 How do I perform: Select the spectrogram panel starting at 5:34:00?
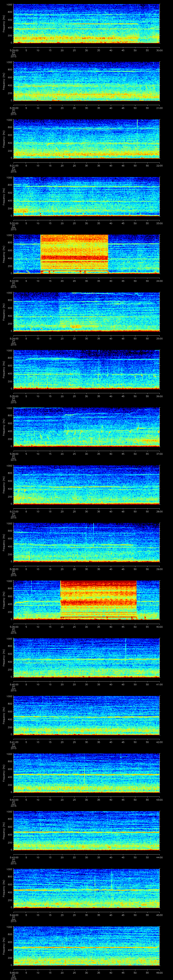coord(86,312)
